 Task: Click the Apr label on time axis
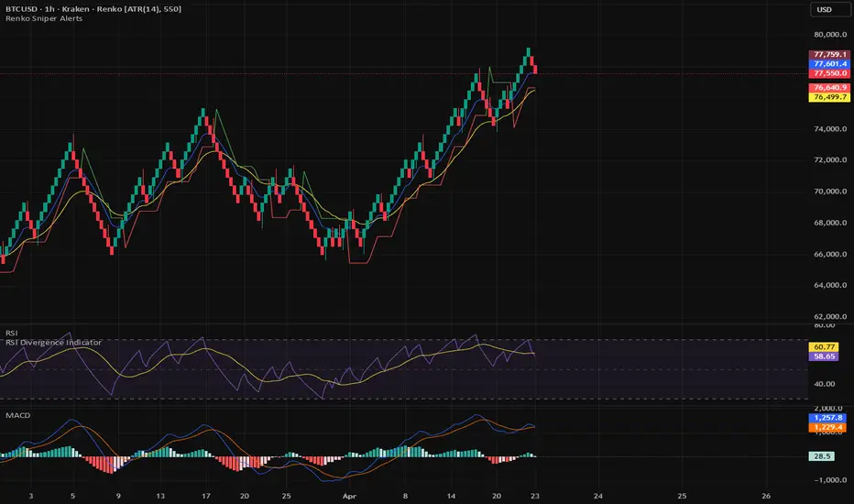coord(349,497)
